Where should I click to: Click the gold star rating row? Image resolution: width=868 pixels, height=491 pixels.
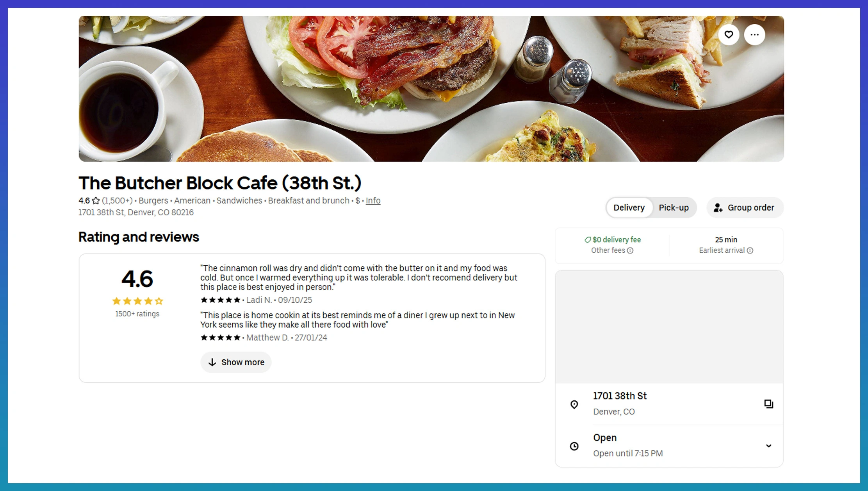point(137,301)
